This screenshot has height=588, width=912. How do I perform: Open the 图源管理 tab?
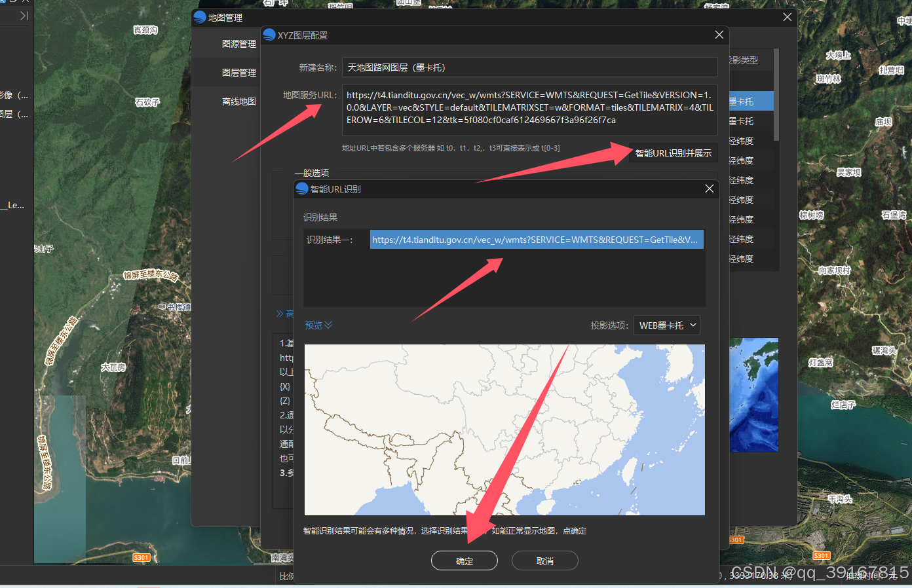[x=239, y=44]
